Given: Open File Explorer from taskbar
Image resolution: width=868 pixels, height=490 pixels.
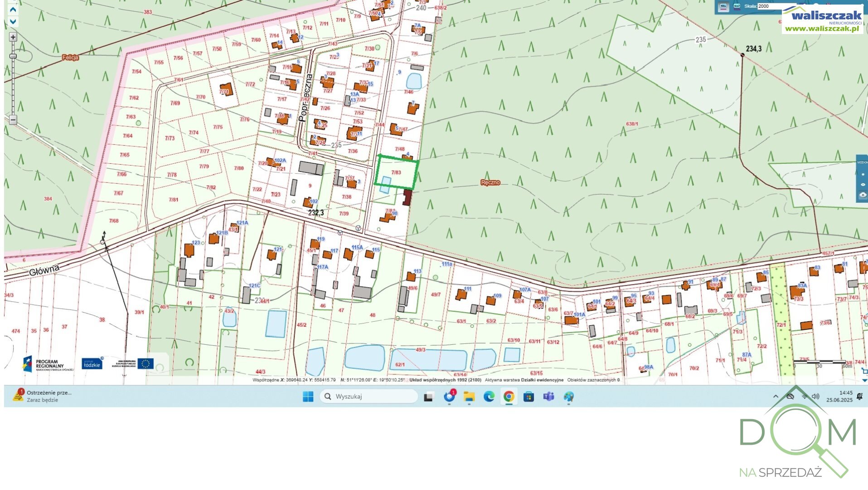Looking at the screenshot, I should pyautogui.click(x=469, y=397).
